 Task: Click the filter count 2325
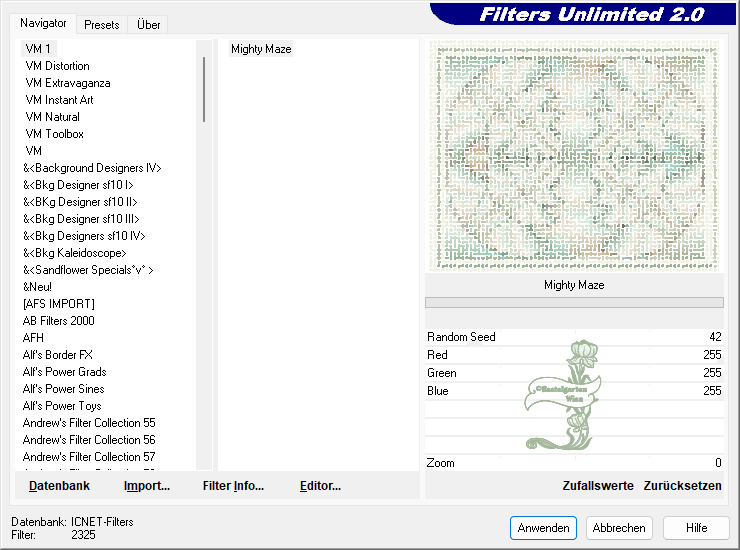(x=84, y=535)
